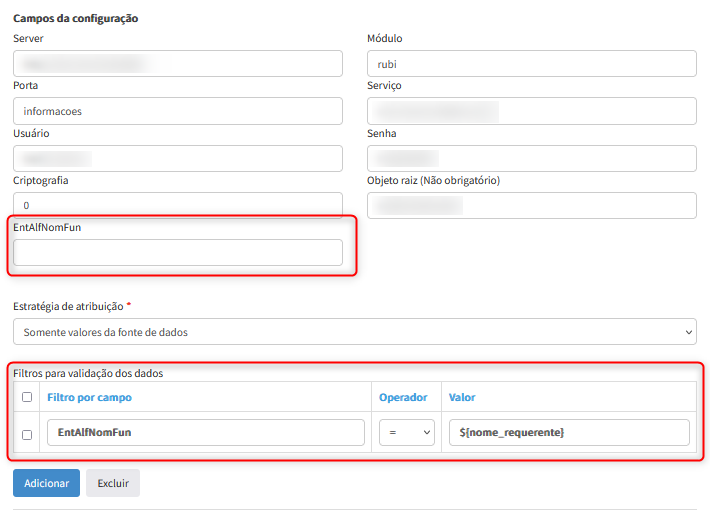710x512 pixels.
Task: Click the Valor column header
Action: coord(462,397)
